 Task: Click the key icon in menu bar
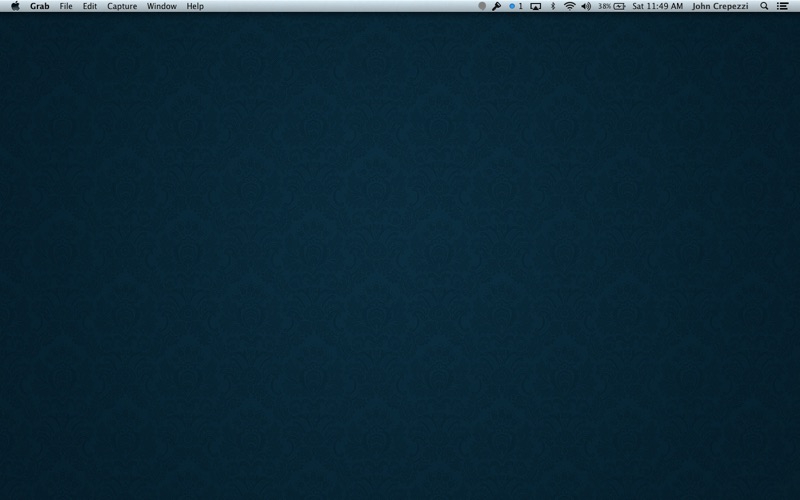click(x=497, y=6)
